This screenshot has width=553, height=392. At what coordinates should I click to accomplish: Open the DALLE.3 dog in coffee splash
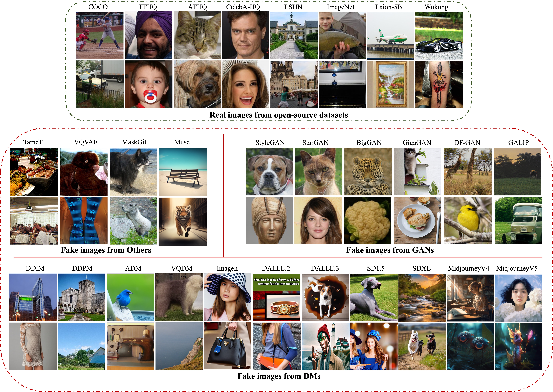pyautogui.click(x=326, y=297)
